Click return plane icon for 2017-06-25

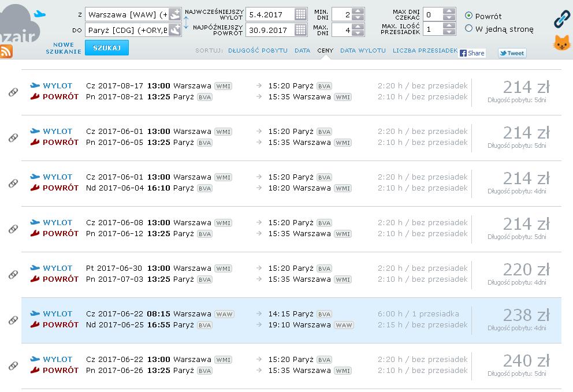pos(35,324)
